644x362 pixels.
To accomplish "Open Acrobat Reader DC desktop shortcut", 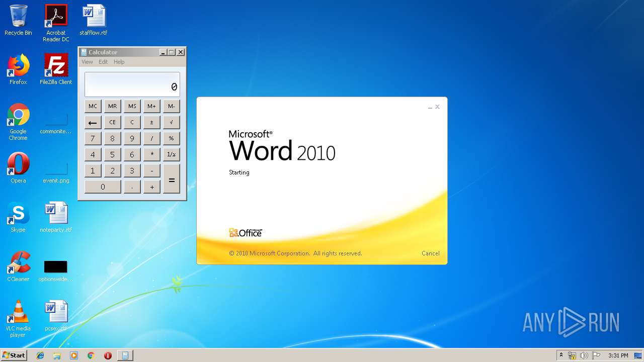I will pos(56,23).
